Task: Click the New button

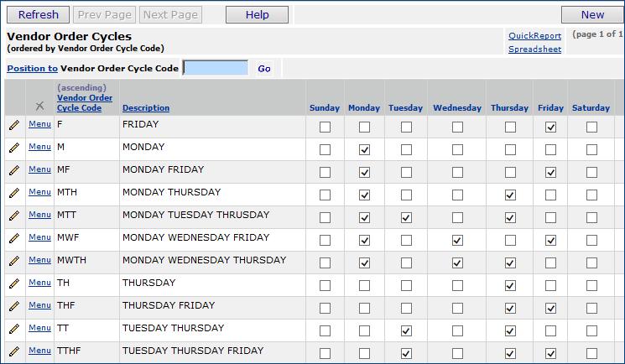Action: pos(592,14)
